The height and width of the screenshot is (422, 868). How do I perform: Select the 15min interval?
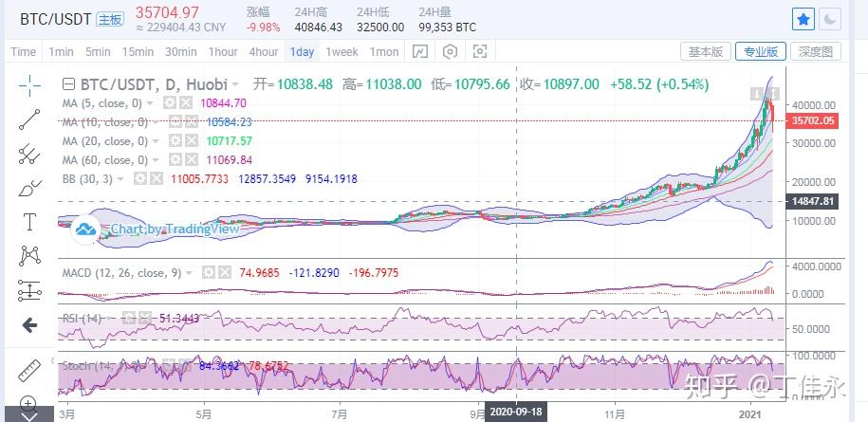(138, 52)
